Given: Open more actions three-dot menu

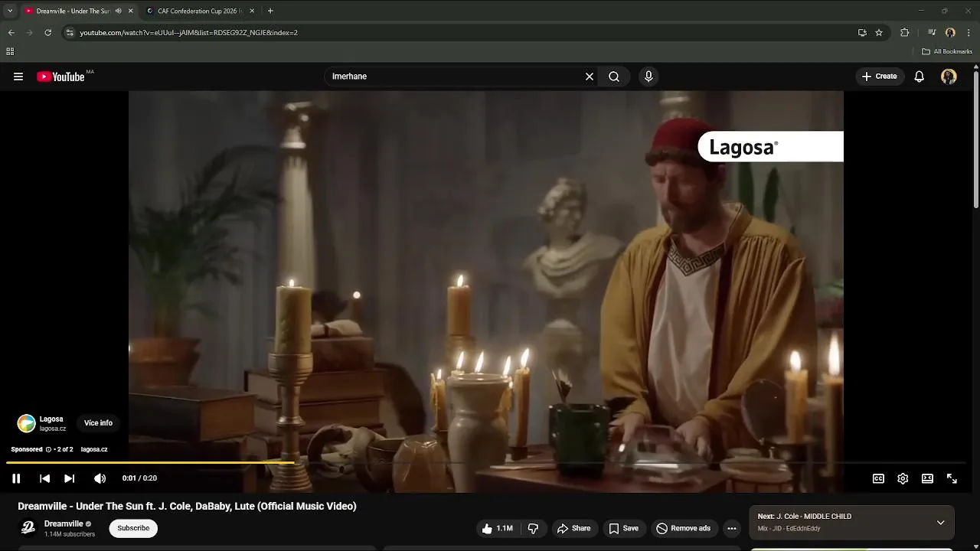Looking at the screenshot, I should tap(732, 528).
